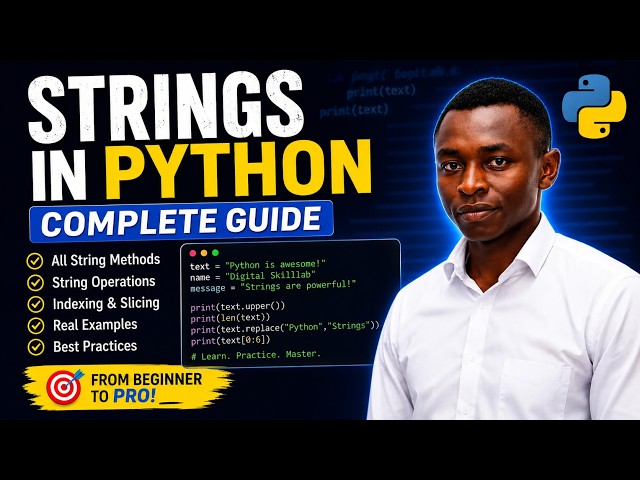Click the checkmark beside All String Methods
Screen dimensions: 640x480
click(35, 261)
